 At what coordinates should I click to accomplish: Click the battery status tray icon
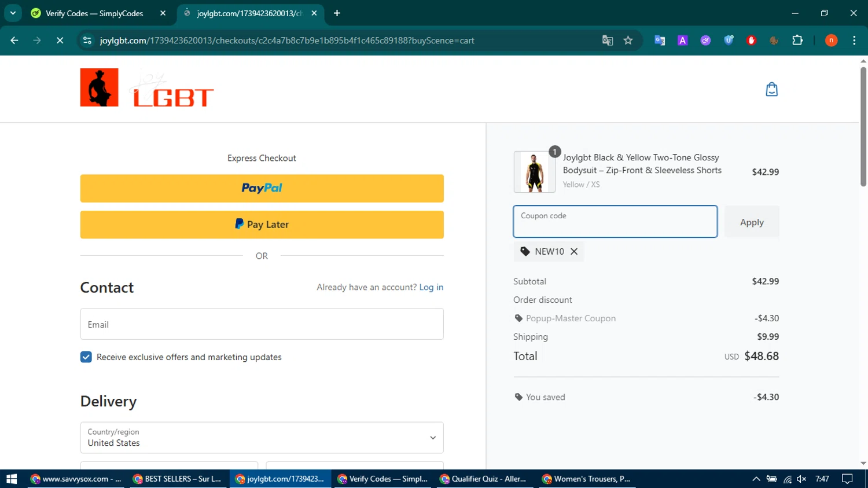[x=771, y=479]
